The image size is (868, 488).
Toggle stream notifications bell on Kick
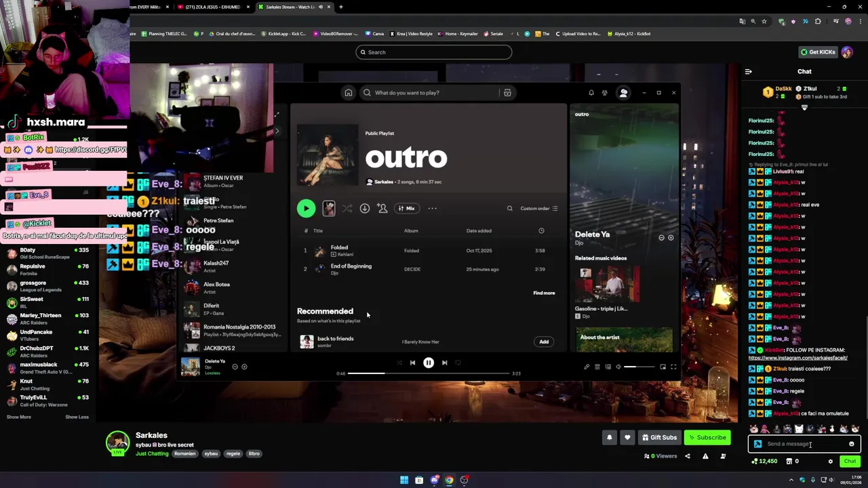coord(609,437)
